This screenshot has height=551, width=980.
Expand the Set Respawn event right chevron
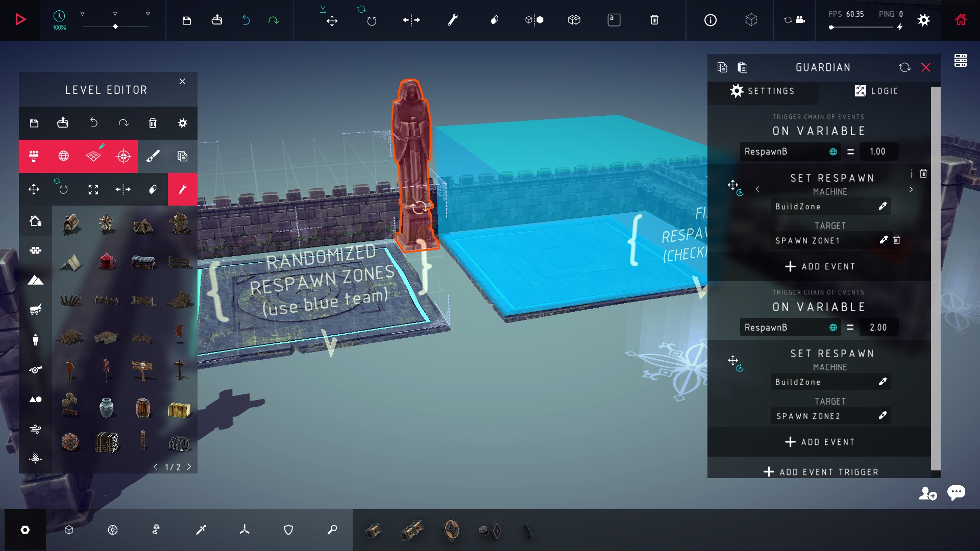(x=911, y=190)
